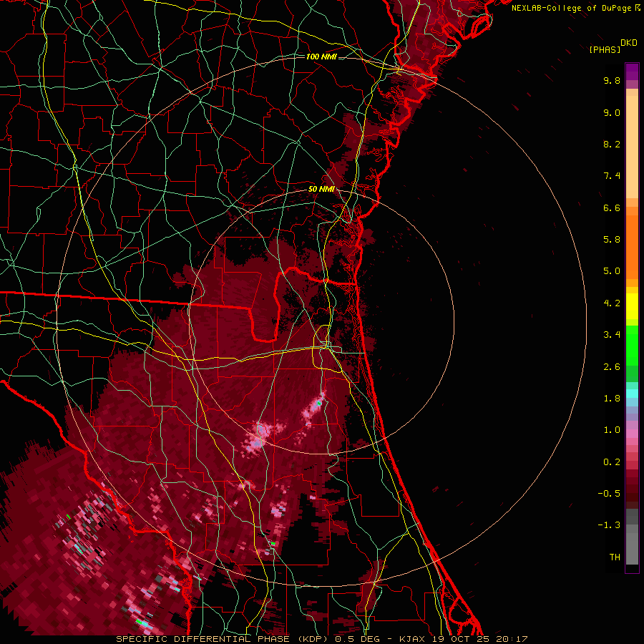Viewport: 644px width, 644px height.
Task: Click the 2.6 value on the color scale
Action: click(x=612, y=367)
